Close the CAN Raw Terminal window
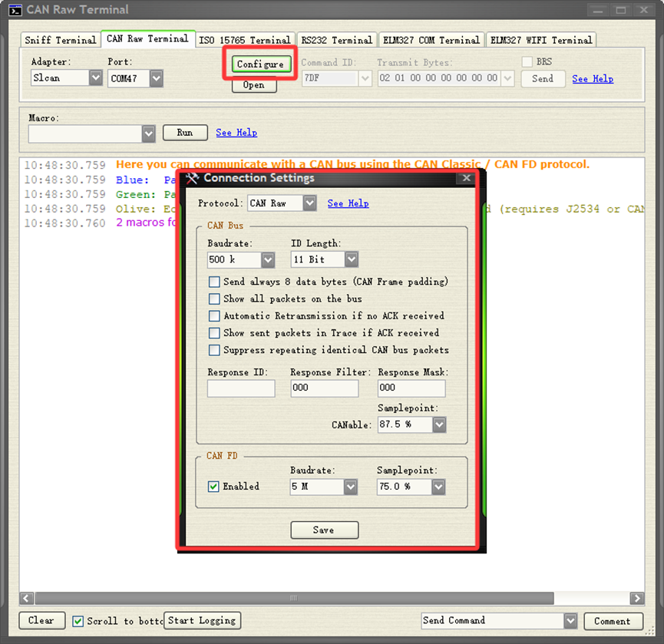The height and width of the screenshot is (644, 664). point(644,10)
